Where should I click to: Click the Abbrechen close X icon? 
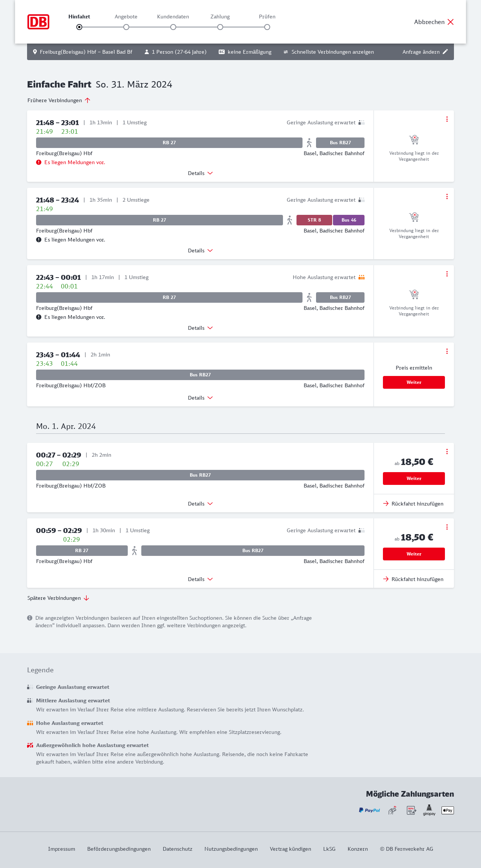pos(451,22)
